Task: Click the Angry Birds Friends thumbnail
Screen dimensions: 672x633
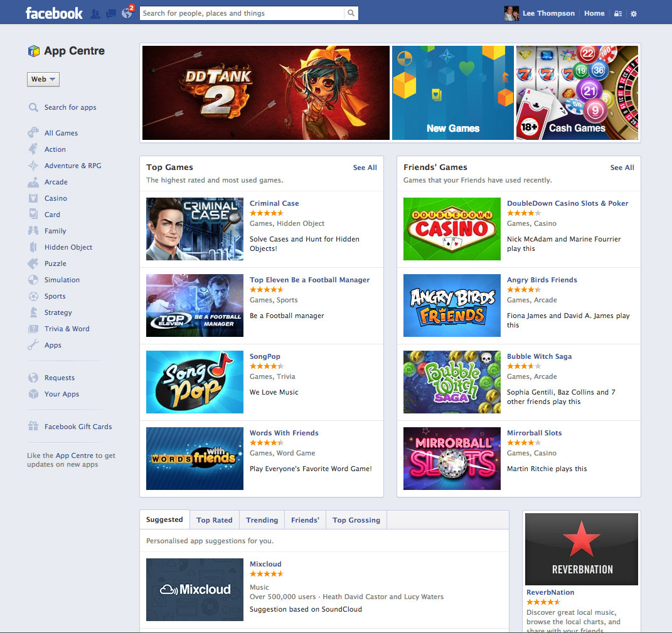Action: point(452,306)
